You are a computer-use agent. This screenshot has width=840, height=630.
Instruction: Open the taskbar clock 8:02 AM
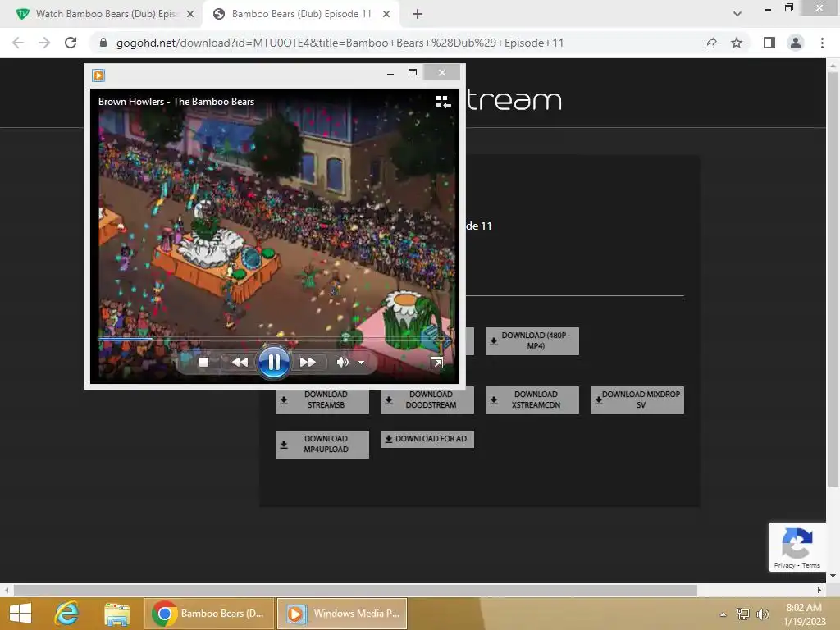[804, 614]
